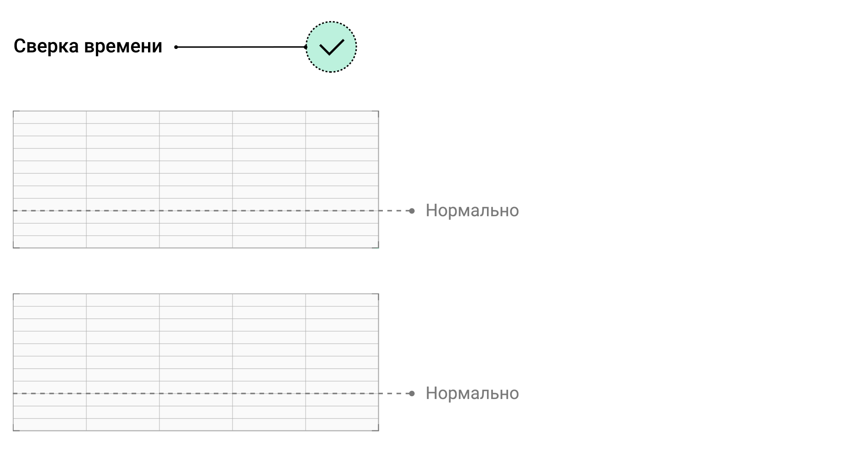Click the endpoint dot before lower "Нормально"

point(412,393)
